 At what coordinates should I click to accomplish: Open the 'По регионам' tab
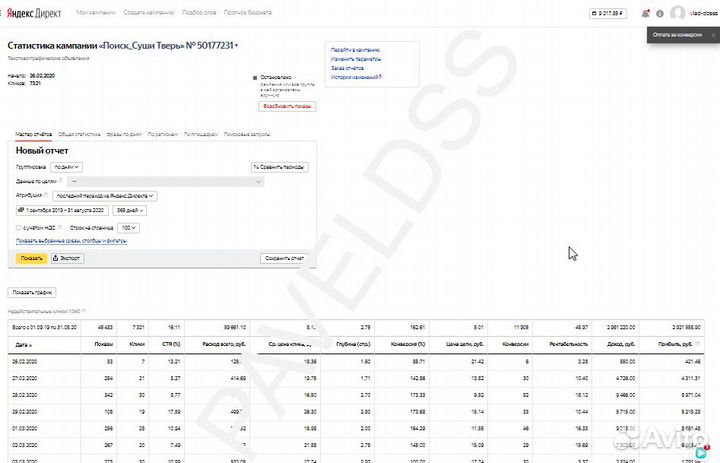point(163,133)
